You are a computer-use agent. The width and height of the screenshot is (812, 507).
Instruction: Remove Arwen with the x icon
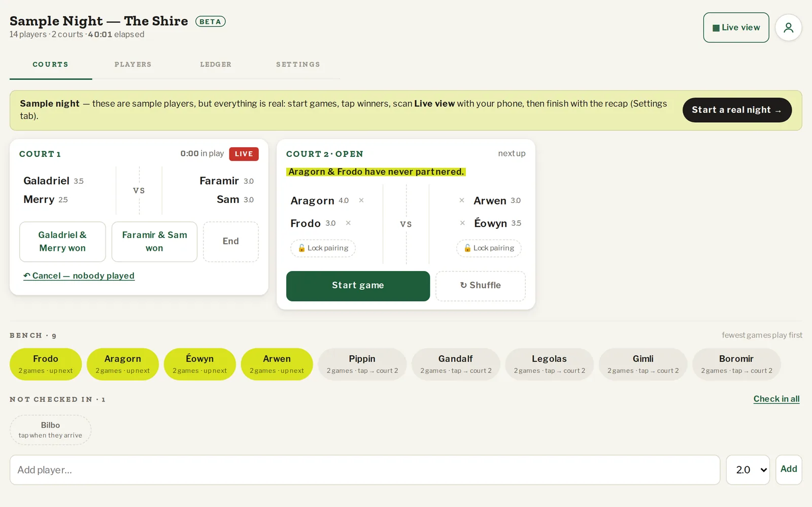pos(462,200)
